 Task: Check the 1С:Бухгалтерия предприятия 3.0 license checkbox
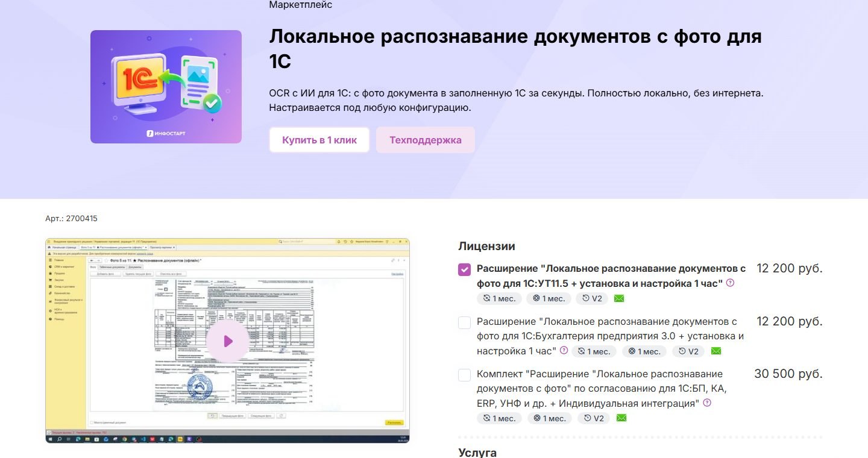click(464, 322)
